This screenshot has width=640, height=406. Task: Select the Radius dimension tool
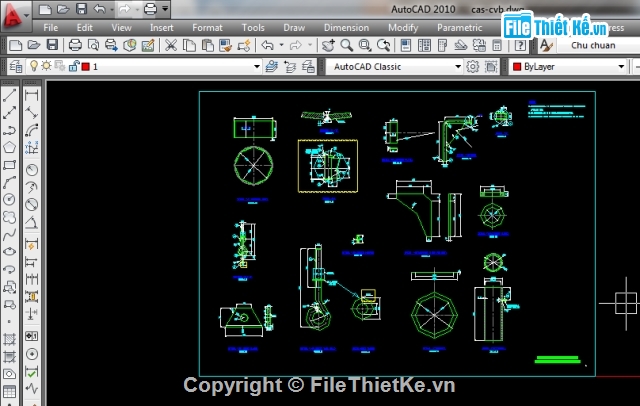pos(31,169)
